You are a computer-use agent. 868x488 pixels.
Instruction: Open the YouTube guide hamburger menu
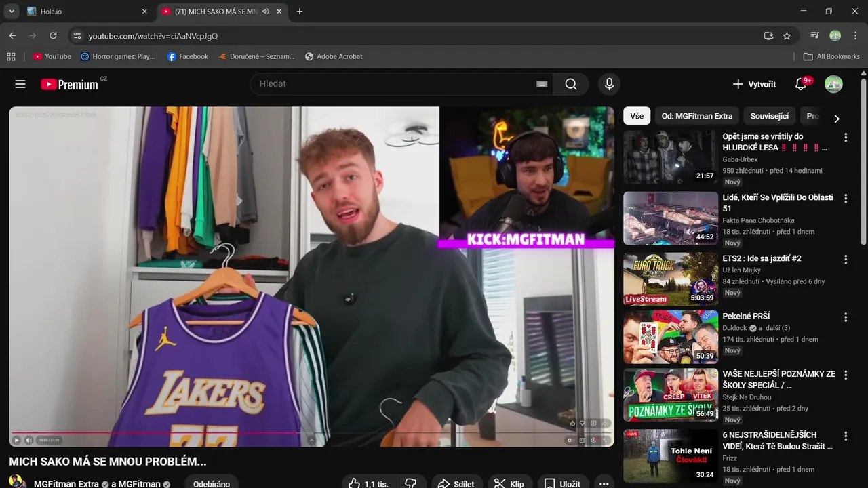[x=20, y=84]
